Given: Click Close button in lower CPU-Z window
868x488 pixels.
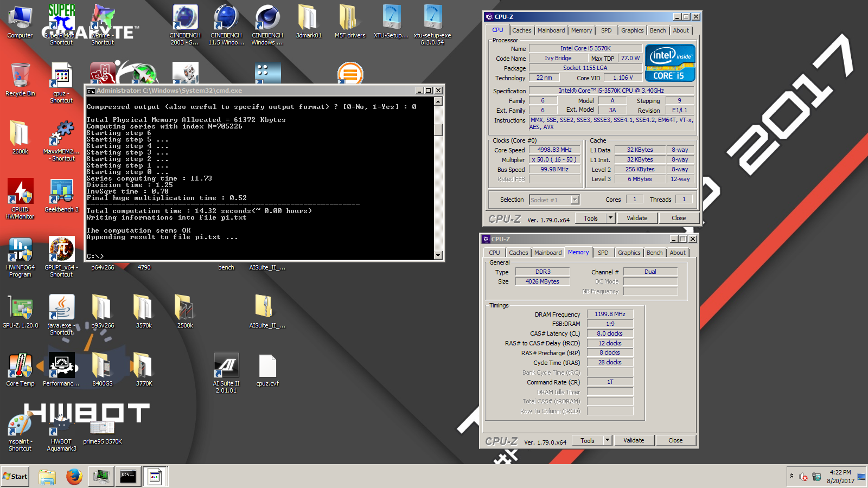Looking at the screenshot, I should [675, 440].
